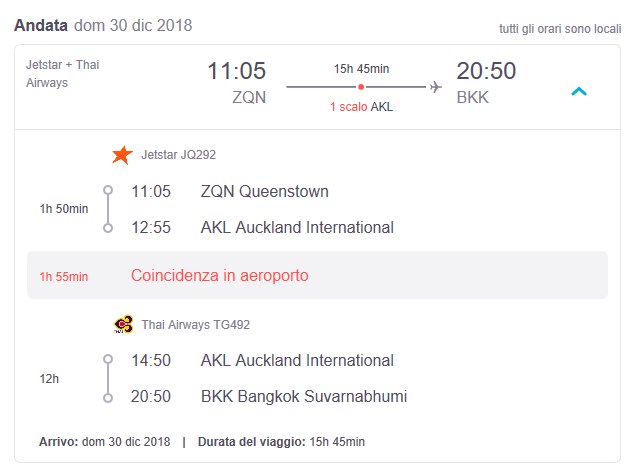This screenshot has width=640, height=470.
Task: Click the '1 scalo AKL' stopover label
Action: pos(360,107)
